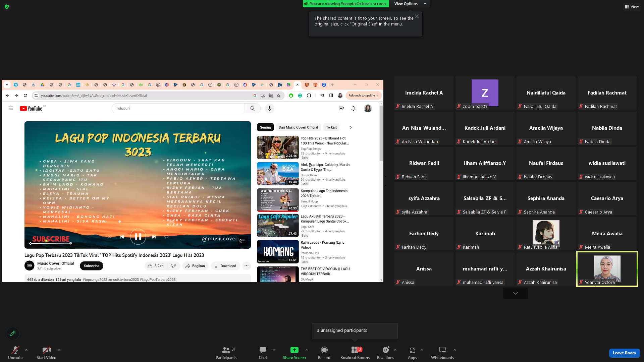Click browser address bar URL

[x=94, y=96]
